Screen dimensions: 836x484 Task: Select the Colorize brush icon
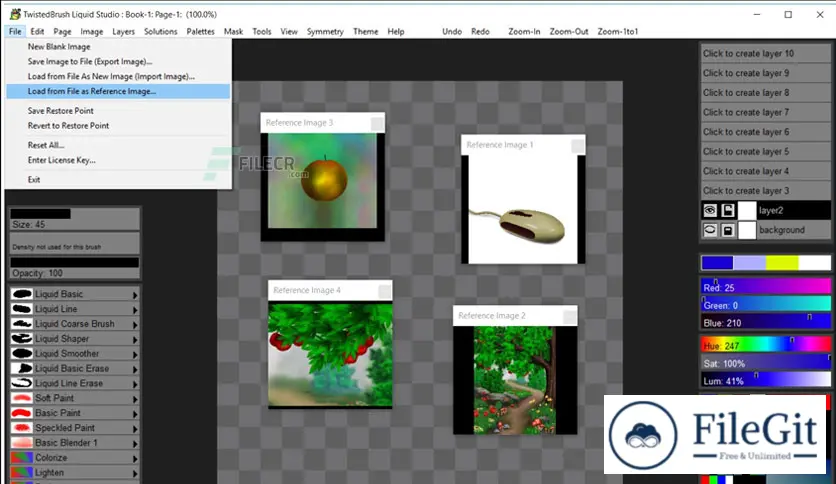(22, 458)
